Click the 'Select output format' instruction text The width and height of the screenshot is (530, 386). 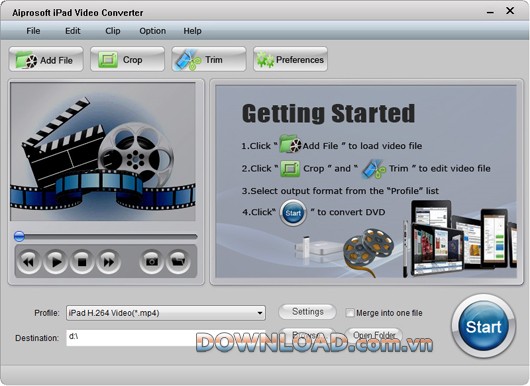coord(340,191)
